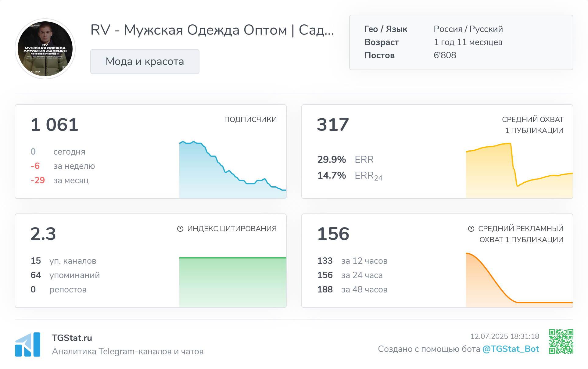588x369 pixels.
Task: Click the TGStat logo icon
Action: tap(28, 345)
